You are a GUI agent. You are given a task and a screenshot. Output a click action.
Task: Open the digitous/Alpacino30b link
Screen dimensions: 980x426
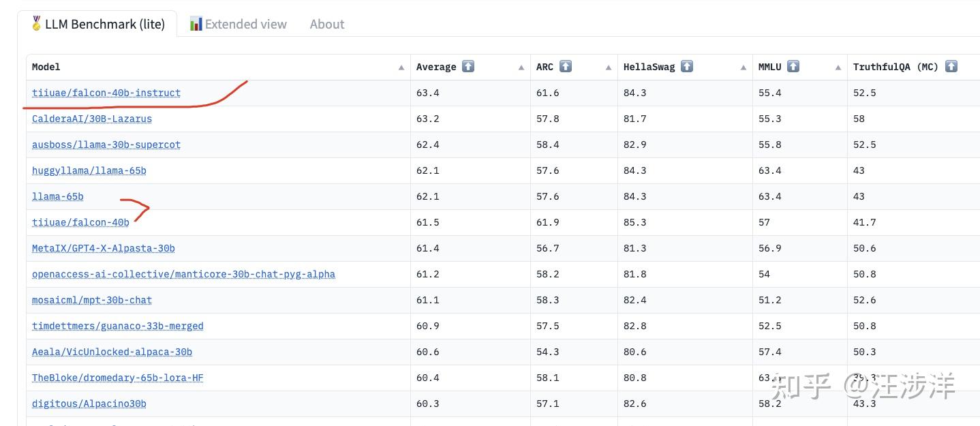pos(89,404)
